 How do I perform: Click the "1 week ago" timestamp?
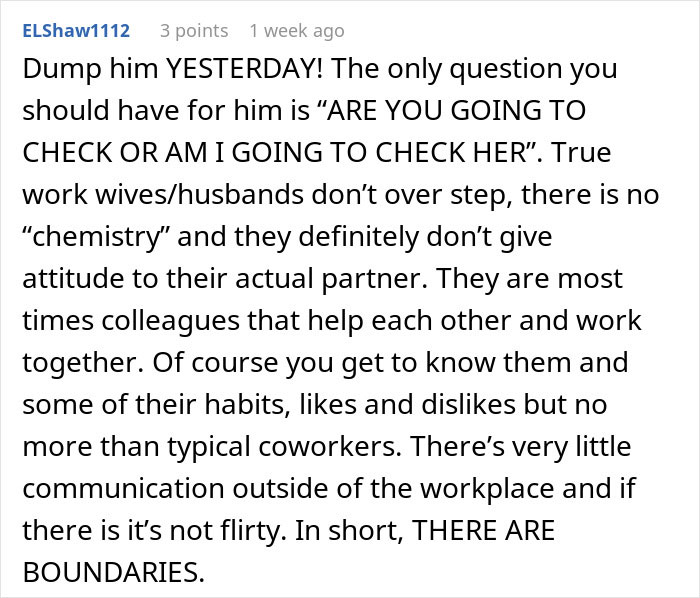click(x=296, y=31)
